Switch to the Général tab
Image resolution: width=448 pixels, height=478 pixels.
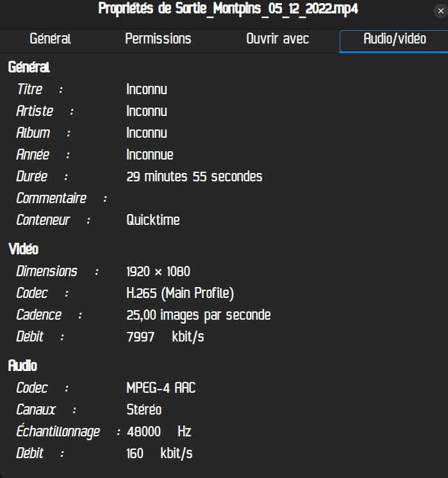point(50,39)
